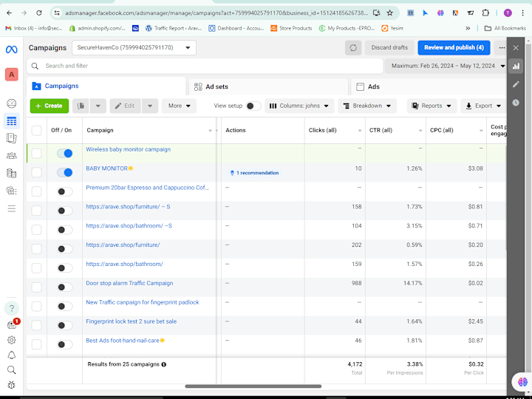Click the refresh data button

(353, 48)
